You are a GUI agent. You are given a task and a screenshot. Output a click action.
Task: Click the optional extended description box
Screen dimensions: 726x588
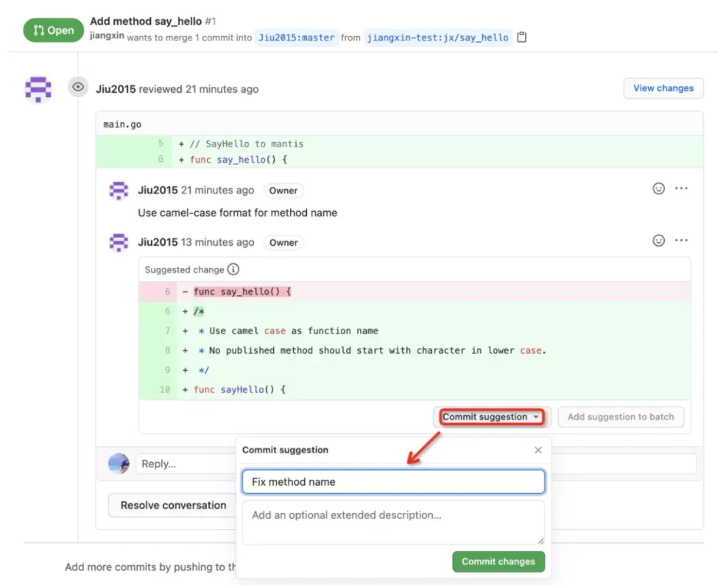pos(393,522)
